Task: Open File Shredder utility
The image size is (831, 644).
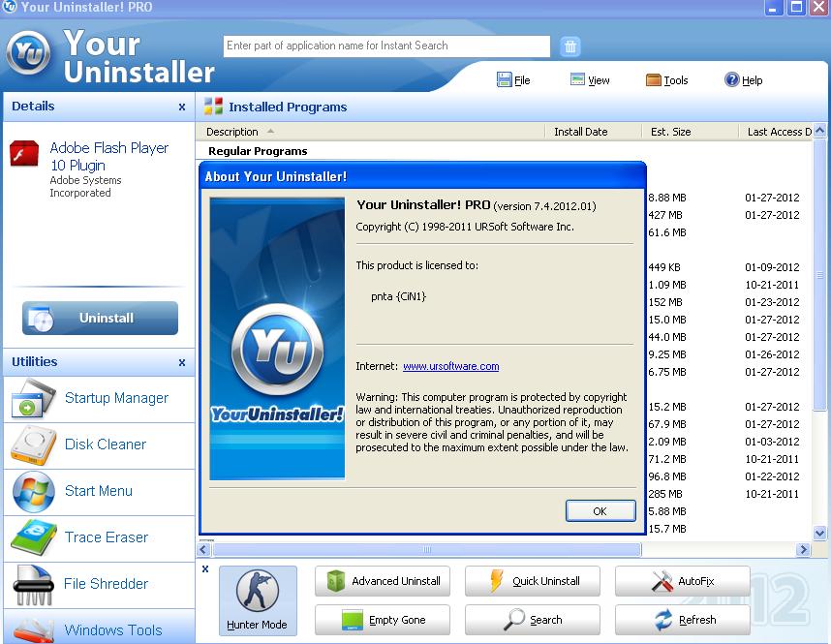Action: [99, 585]
